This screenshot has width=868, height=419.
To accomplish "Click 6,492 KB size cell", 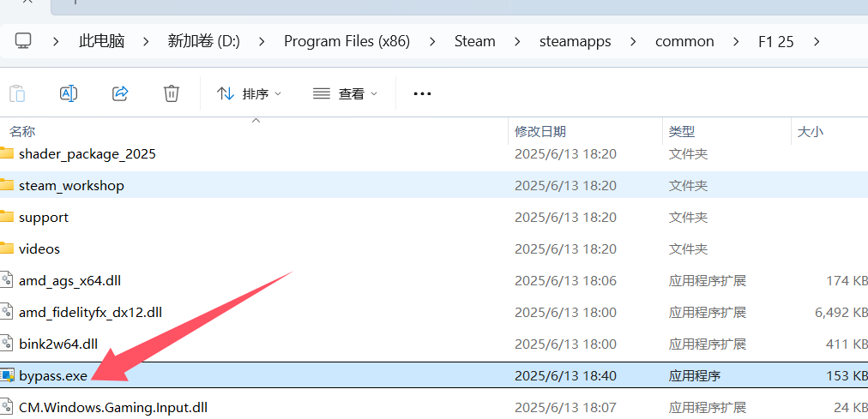I will coord(841,312).
